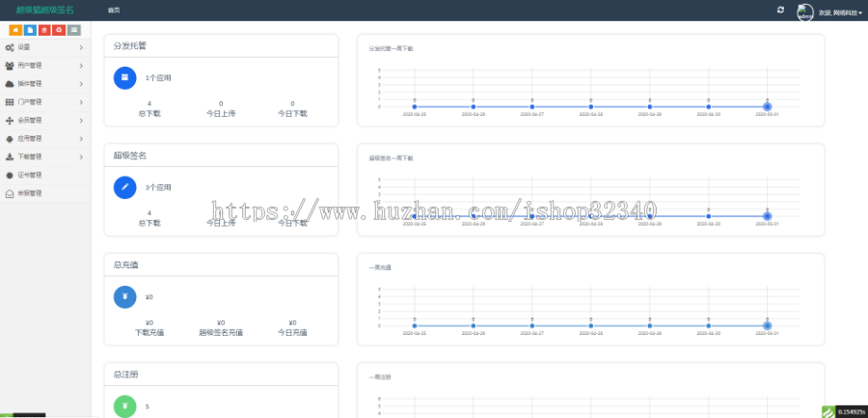Click the 一周注册 chart title
868x418 pixels.
tap(380, 377)
